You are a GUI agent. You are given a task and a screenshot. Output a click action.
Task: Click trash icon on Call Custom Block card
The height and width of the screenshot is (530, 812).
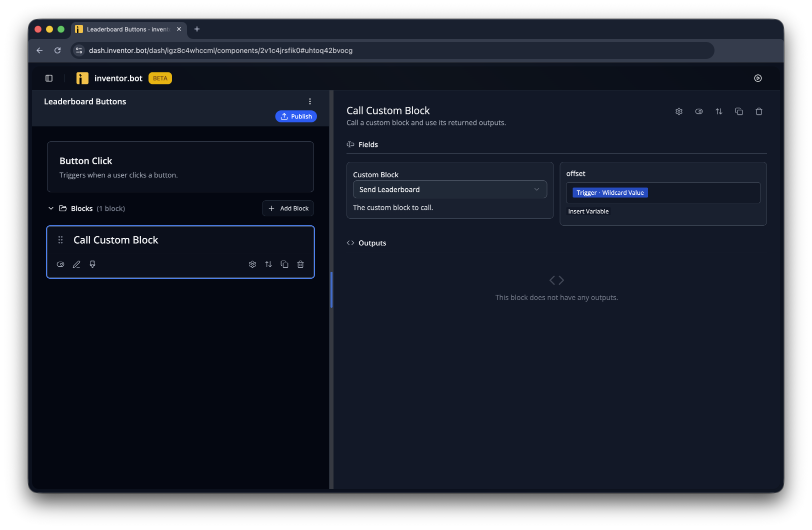pyautogui.click(x=300, y=264)
